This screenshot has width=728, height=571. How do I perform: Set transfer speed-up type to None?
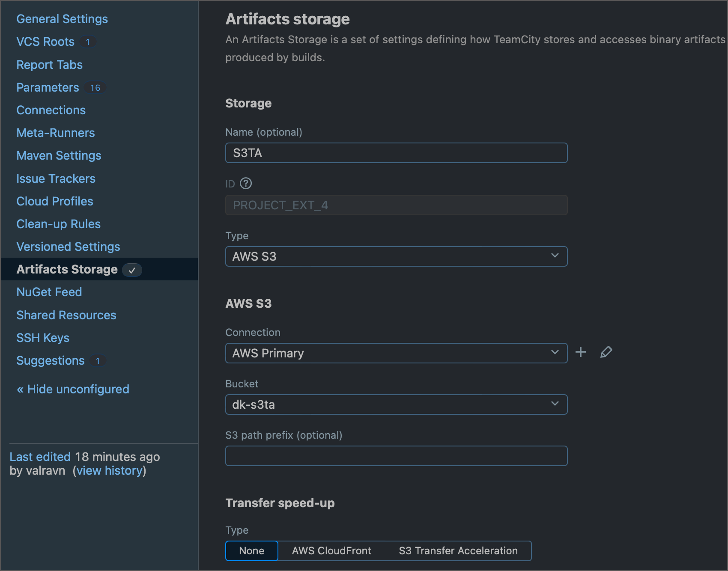click(x=251, y=551)
